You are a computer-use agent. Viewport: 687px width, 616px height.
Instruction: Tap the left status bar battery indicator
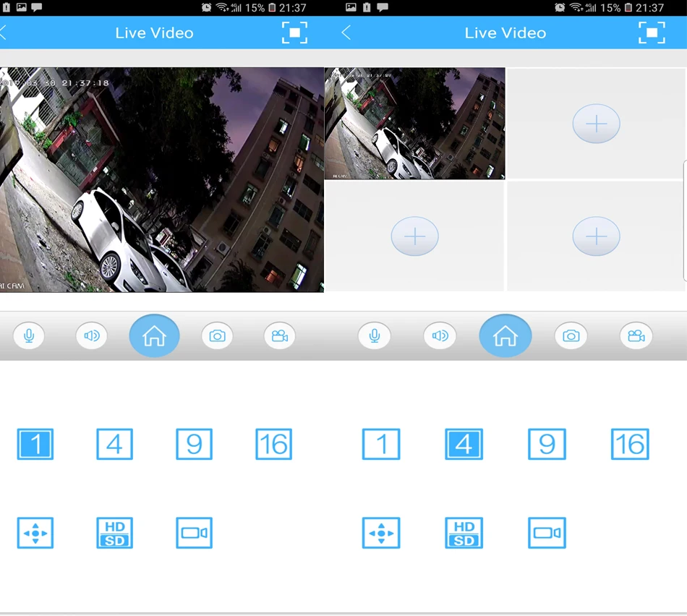[x=272, y=7]
